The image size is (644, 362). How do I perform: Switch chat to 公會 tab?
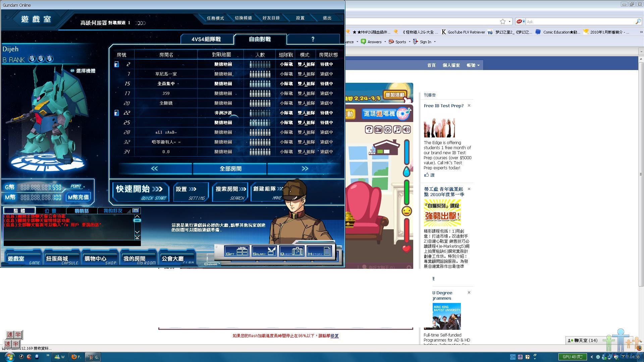(x=51, y=210)
